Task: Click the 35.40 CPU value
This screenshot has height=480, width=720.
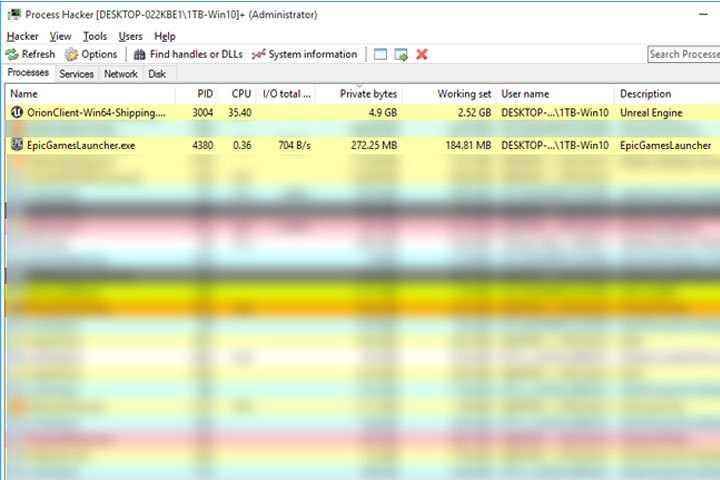Action: tap(240, 113)
